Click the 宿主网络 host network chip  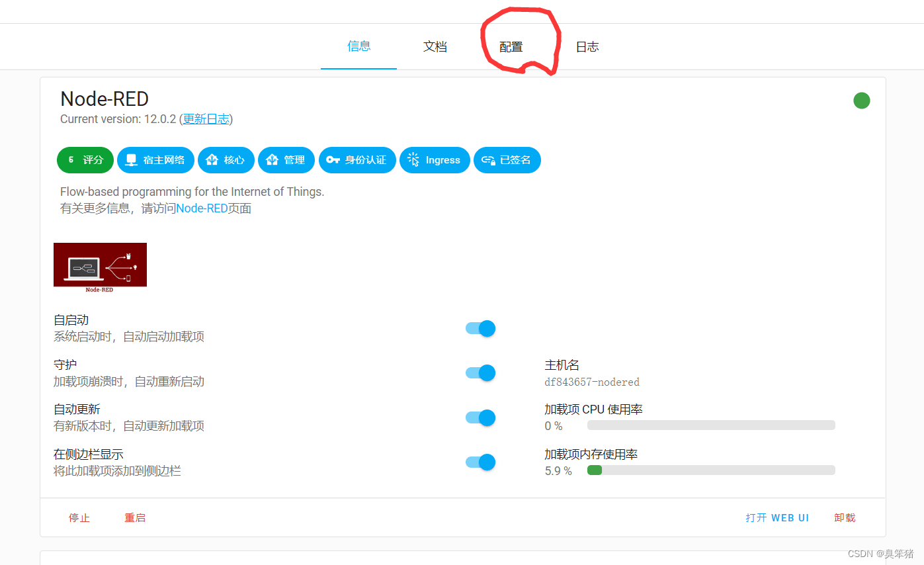pos(155,160)
